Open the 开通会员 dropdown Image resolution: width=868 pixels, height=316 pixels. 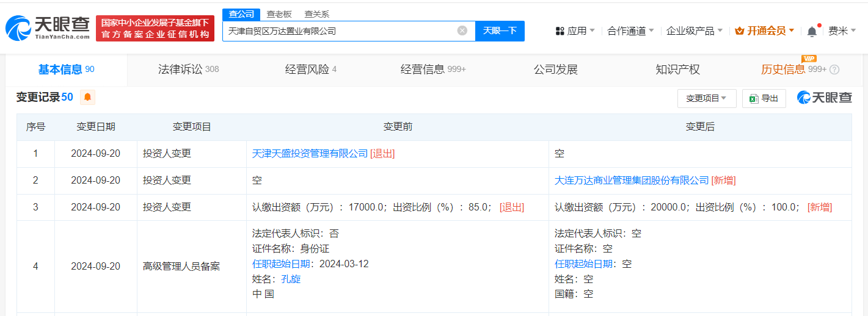(765, 31)
